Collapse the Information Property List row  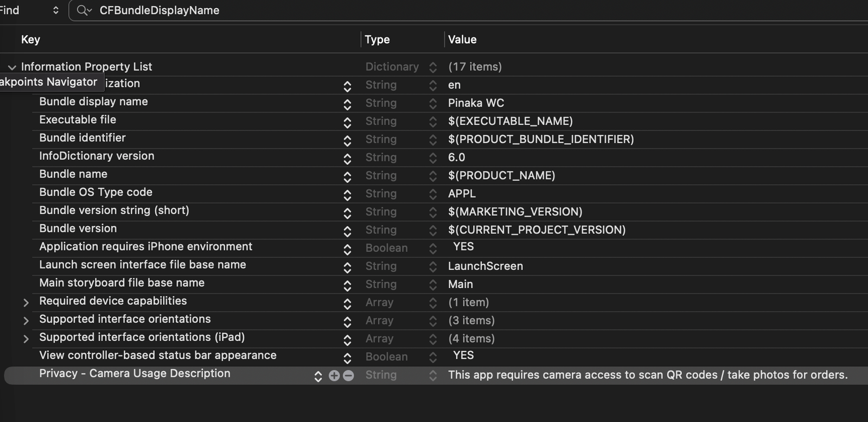pyautogui.click(x=12, y=67)
